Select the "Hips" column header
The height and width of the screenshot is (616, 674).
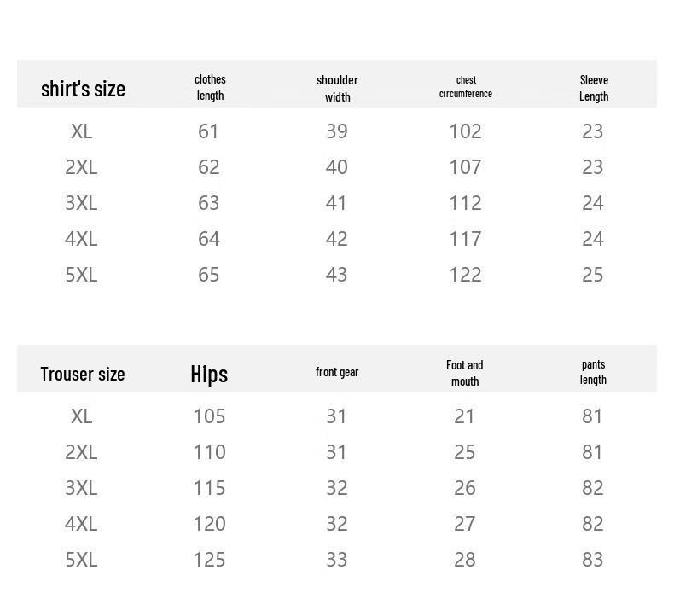[209, 374]
